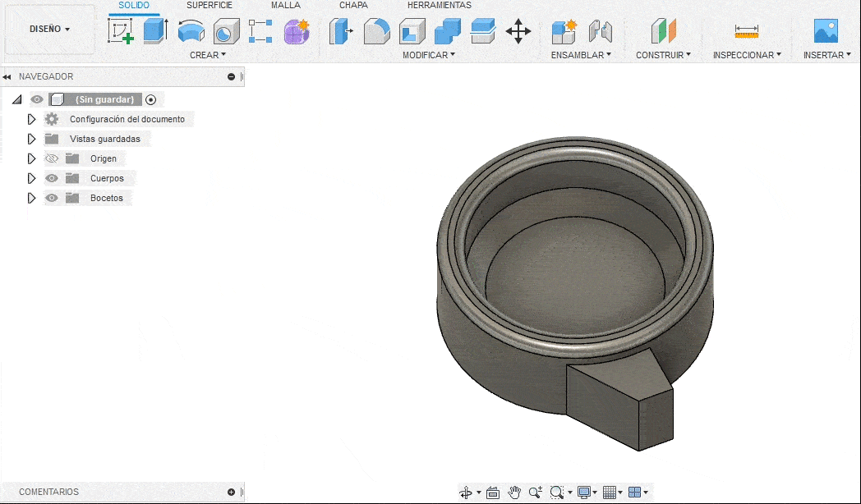The width and height of the screenshot is (861, 504).
Task: Select the Fillet tool
Action: pos(376,31)
